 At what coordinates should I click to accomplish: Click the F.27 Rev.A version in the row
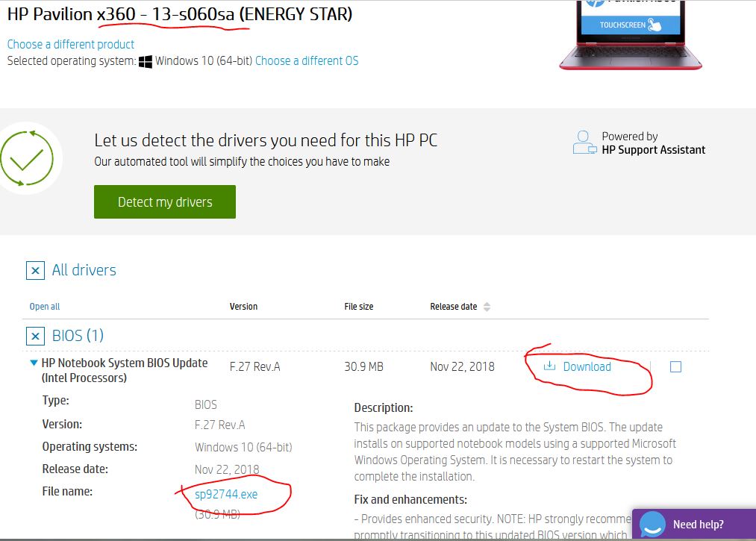(254, 367)
